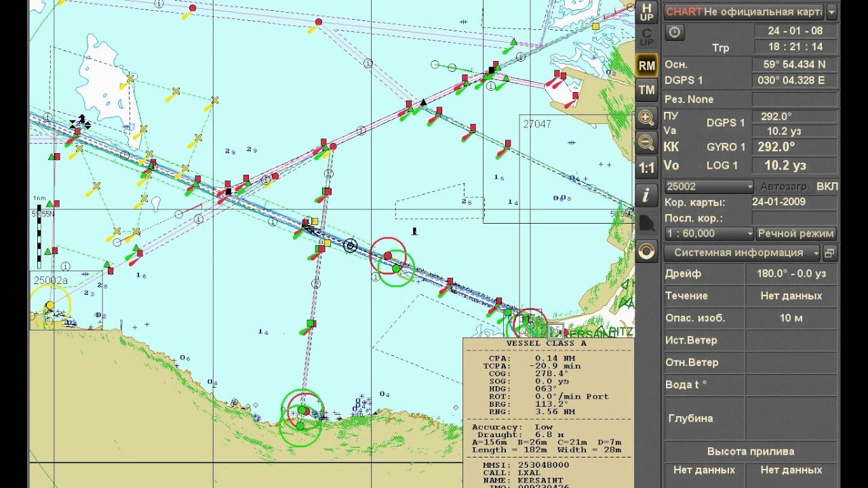Click the Draught 6.8 м line
This screenshot has width=868, height=488.
click(520, 434)
